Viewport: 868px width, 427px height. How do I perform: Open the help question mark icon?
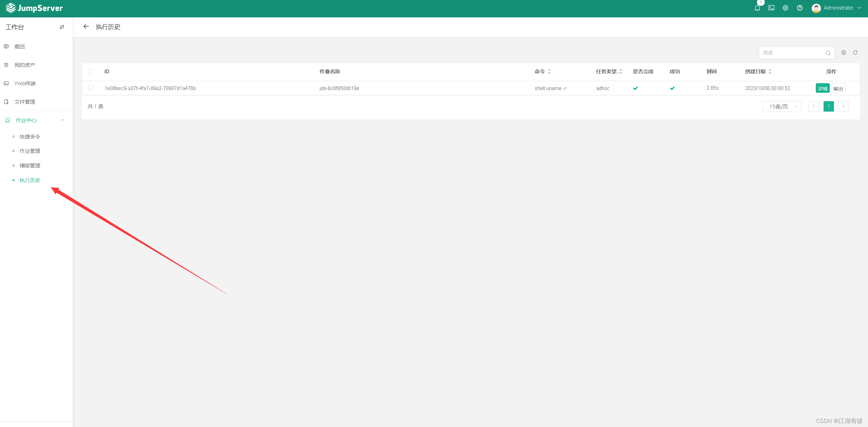[800, 8]
